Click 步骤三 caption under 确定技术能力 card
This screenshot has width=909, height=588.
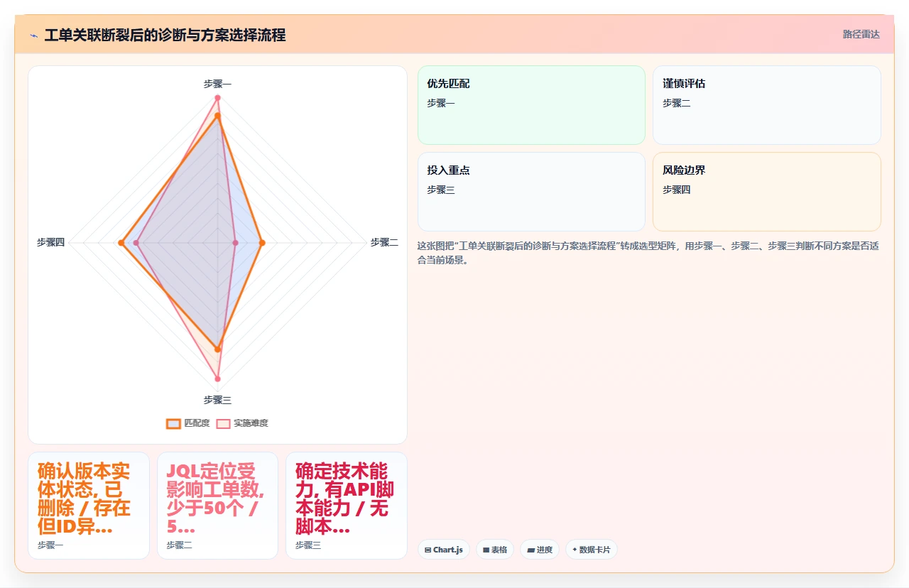tap(308, 545)
